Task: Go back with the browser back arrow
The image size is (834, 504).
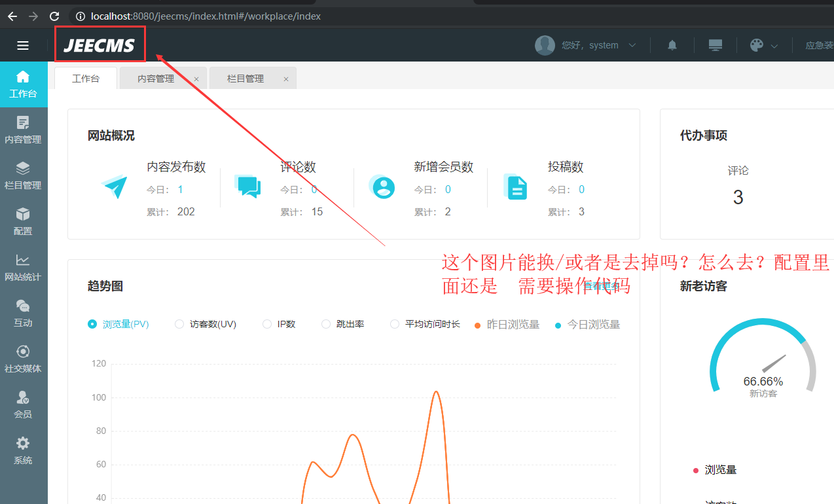Action: coord(12,16)
